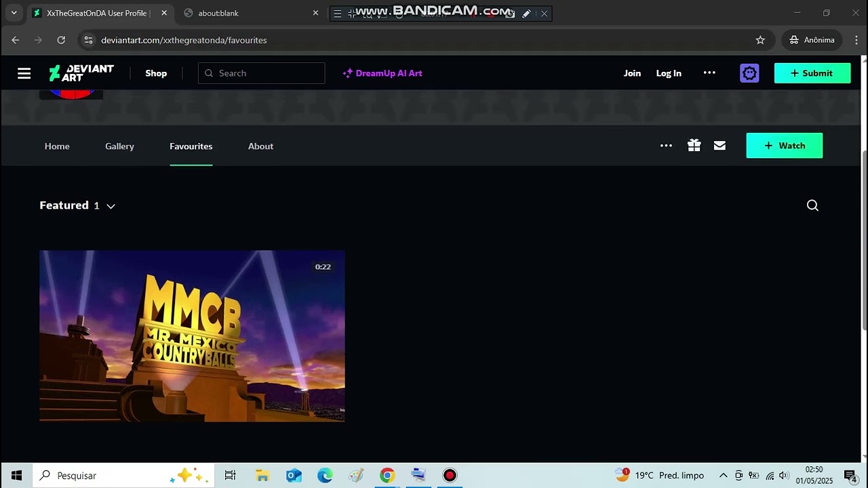Click the deviantart.com address bar URL
The image size is (868, 488).
[x=184, y=40]
